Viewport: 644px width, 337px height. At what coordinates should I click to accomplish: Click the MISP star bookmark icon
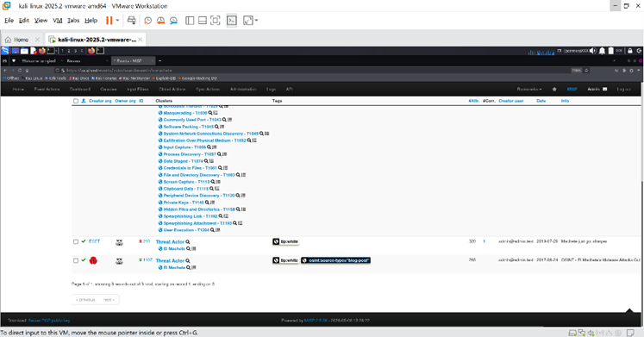click(x=554, y=89)
